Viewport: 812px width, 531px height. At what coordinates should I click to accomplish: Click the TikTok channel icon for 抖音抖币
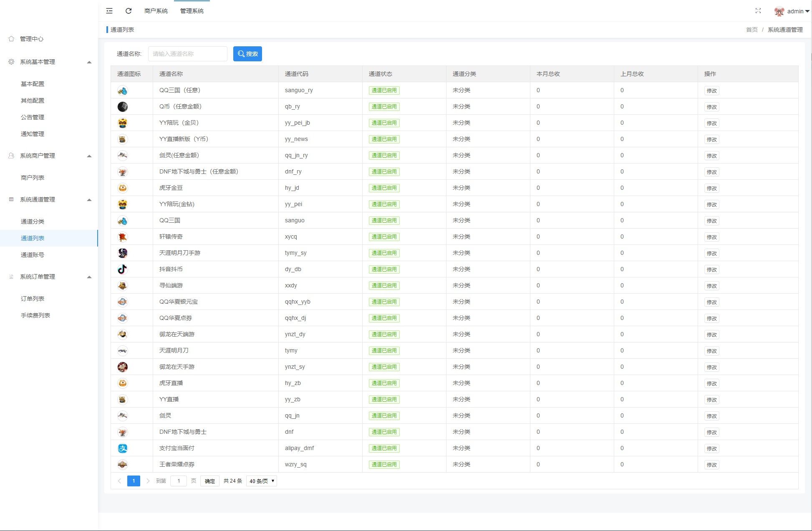click(122, 269)
